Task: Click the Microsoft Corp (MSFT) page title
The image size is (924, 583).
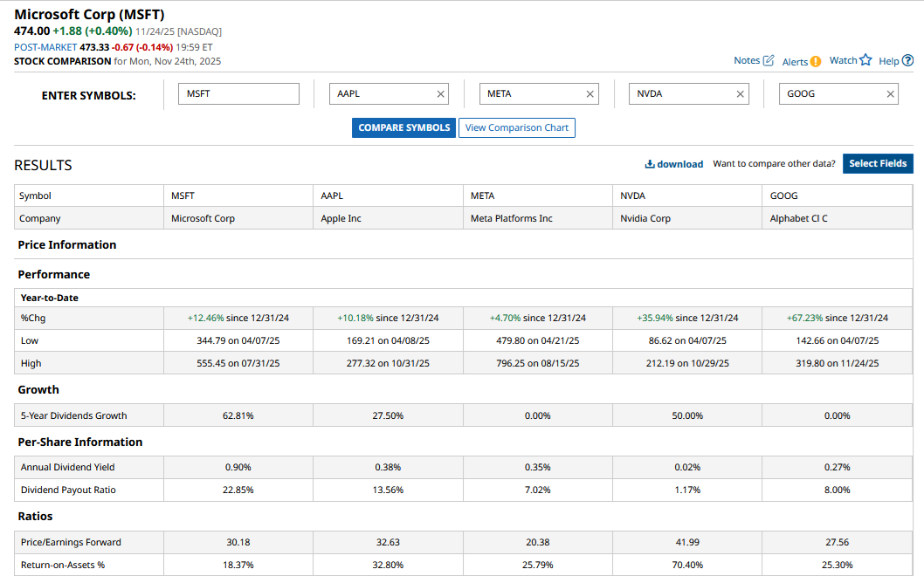Action: pos(89,15)
